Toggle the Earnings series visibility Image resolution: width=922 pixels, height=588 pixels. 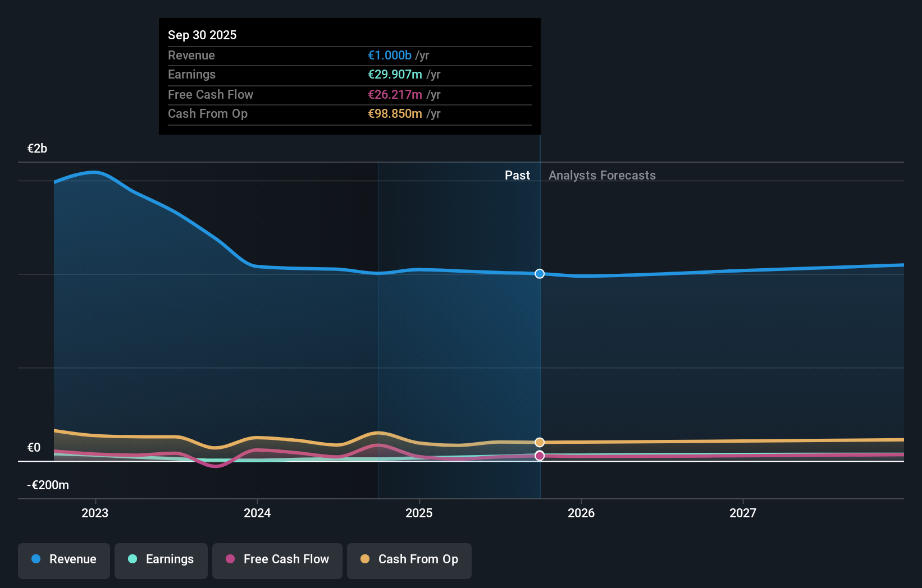(161, 559)
